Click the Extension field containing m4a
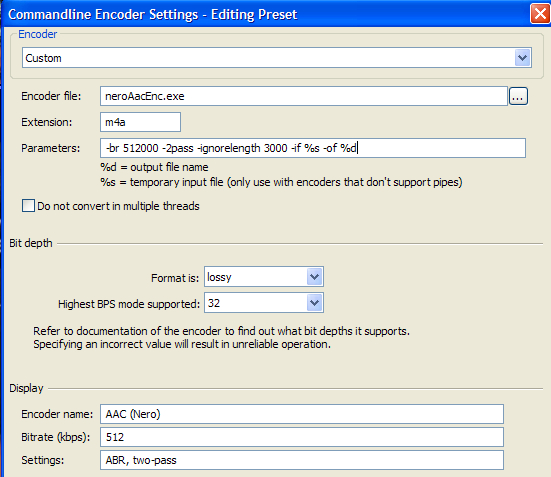This screenshot has width=551, height=477. tap(140, 122)
